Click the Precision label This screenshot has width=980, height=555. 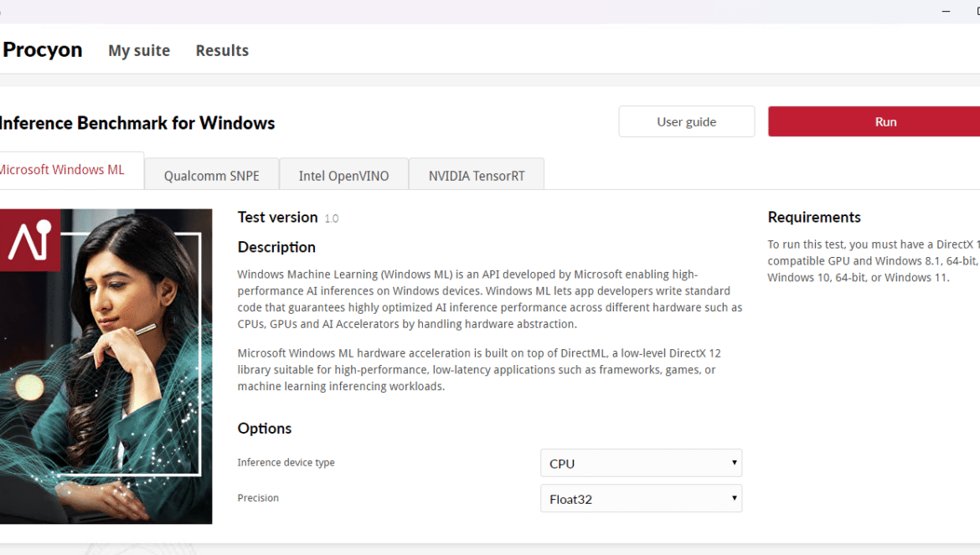(x=258, y=498)
